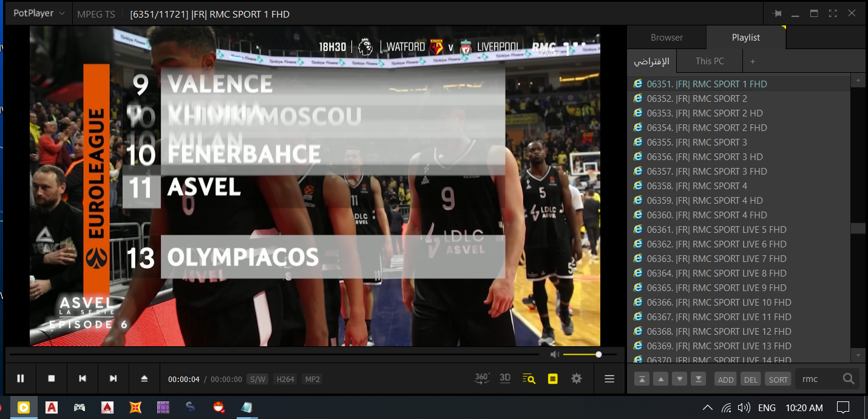Skip to next playlist item
The width and height of the screenshot is (868, 419).
(x=114, y=378)
